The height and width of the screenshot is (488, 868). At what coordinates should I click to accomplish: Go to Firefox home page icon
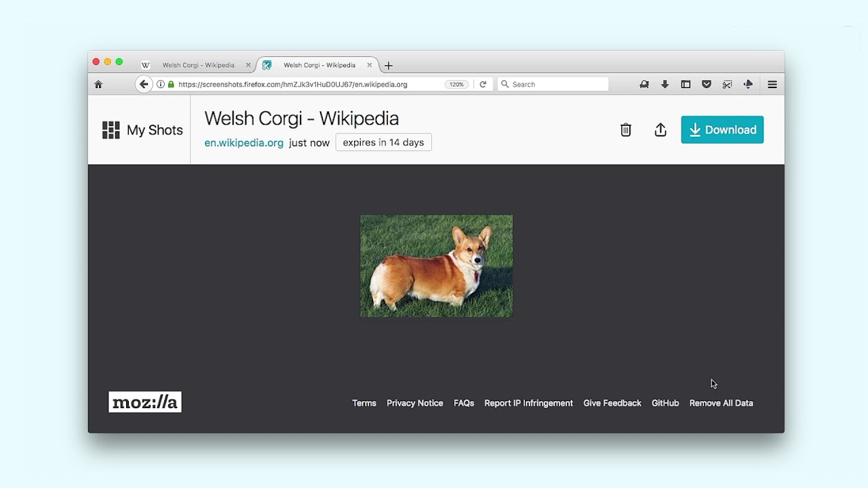(x=98, y=85)
